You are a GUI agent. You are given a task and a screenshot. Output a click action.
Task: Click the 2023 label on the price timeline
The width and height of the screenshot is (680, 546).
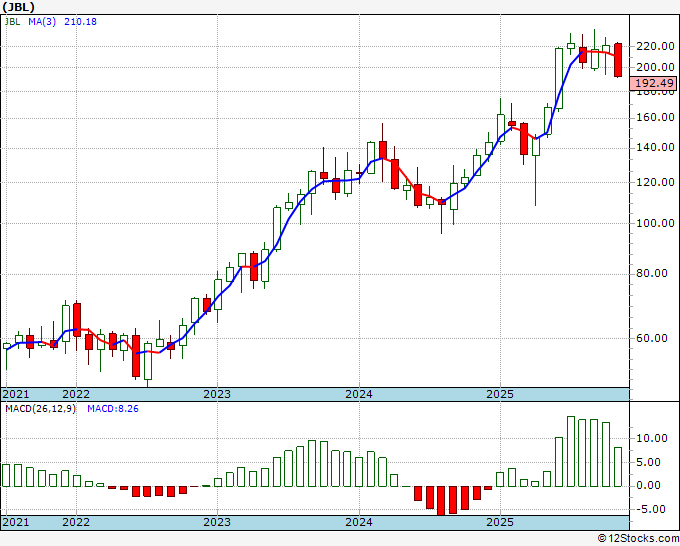point(217,394)
